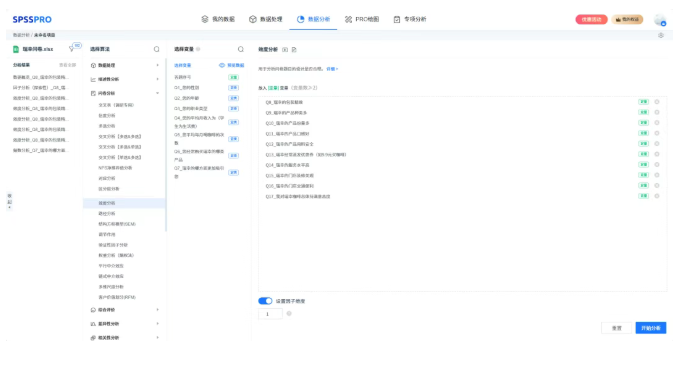Click the eye icon to preview data

[x=222, y=65]
